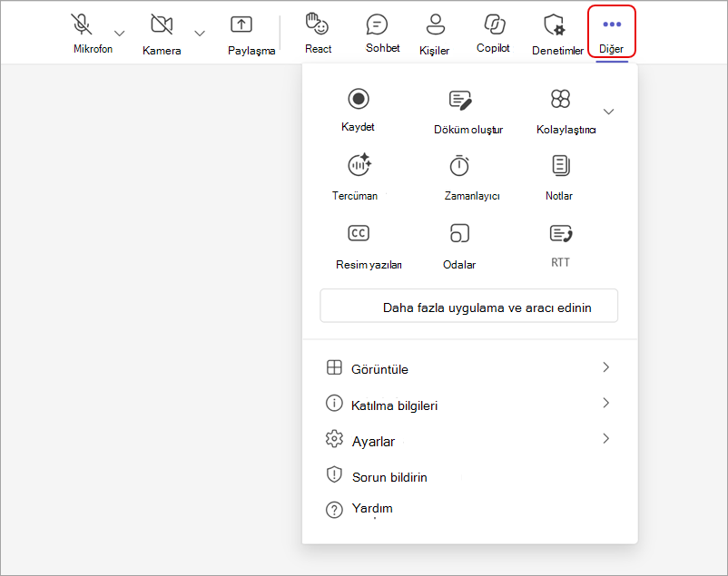This screenshot has width=728, height=576.
Task: Expand the chevron beside Kolaylaştırıcı
Action: pos(608,112)
